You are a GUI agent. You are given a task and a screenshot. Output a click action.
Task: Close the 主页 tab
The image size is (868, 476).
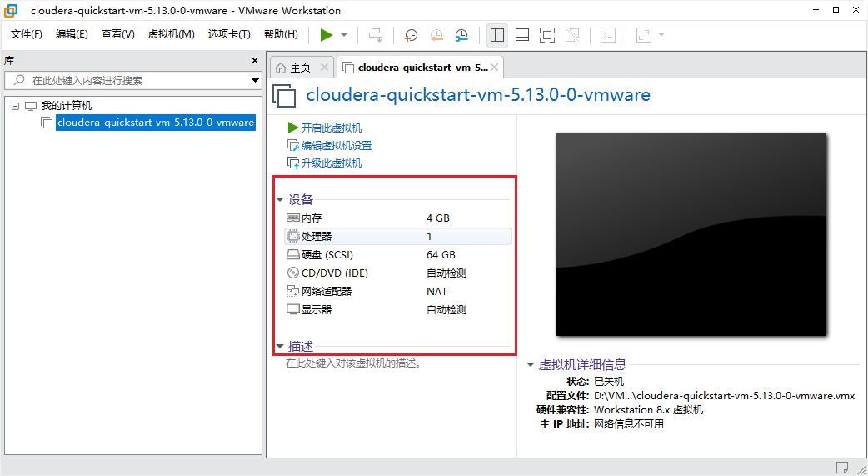point(324,68)
